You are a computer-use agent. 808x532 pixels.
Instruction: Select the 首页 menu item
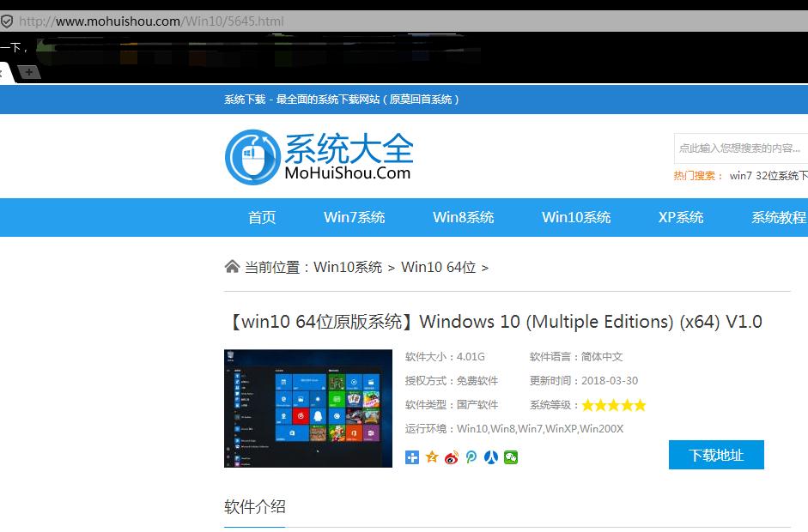(x=261, y=217)
